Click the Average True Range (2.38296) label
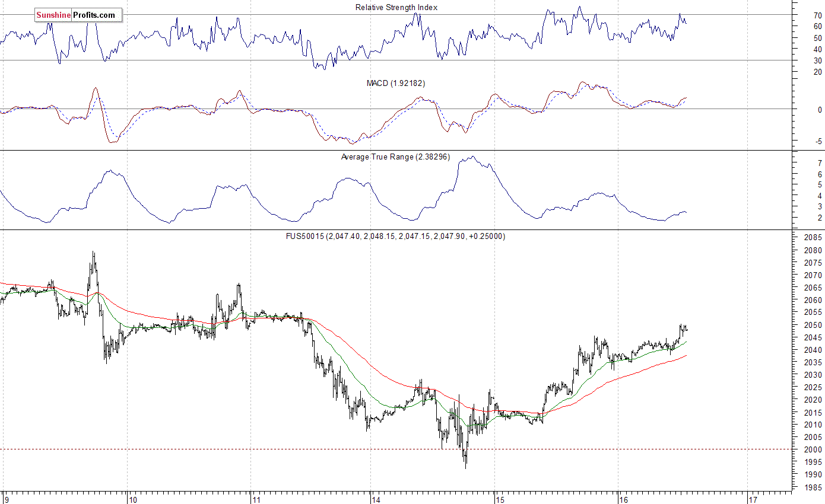 (395, 157)
